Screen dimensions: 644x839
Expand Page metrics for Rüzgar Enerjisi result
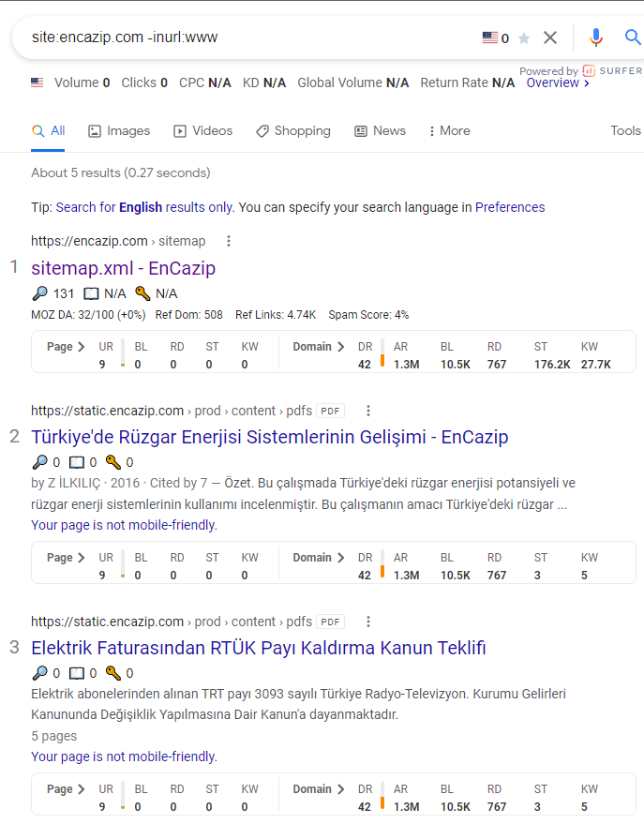66,558
